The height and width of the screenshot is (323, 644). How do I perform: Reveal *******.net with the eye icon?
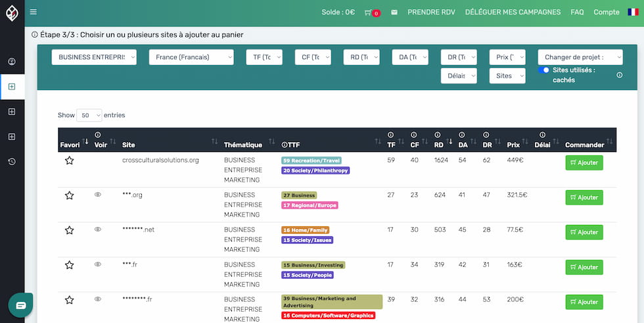pos(98,230)
